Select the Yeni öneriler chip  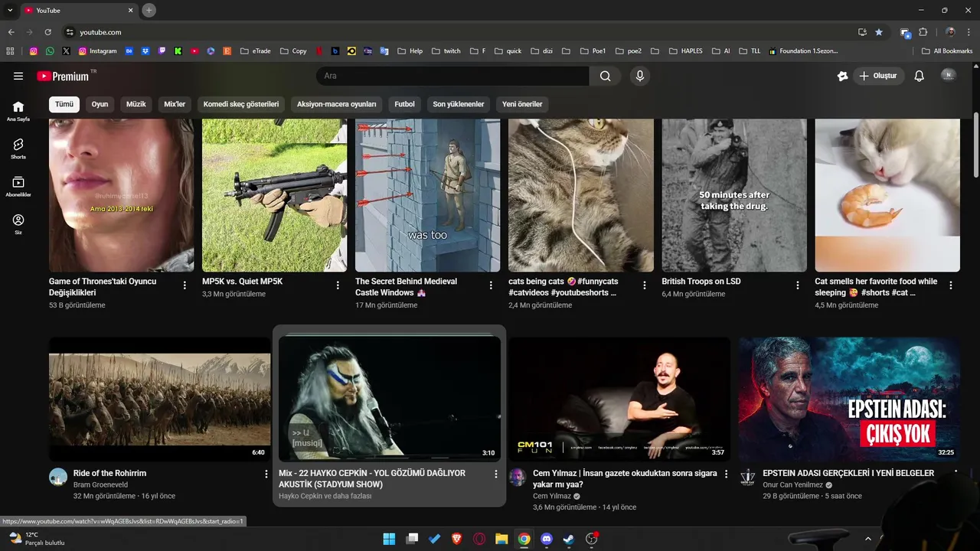tap(522, 104)
